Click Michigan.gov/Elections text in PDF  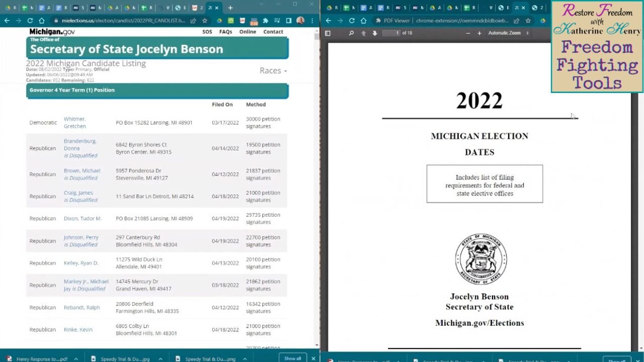pos(479,323)
